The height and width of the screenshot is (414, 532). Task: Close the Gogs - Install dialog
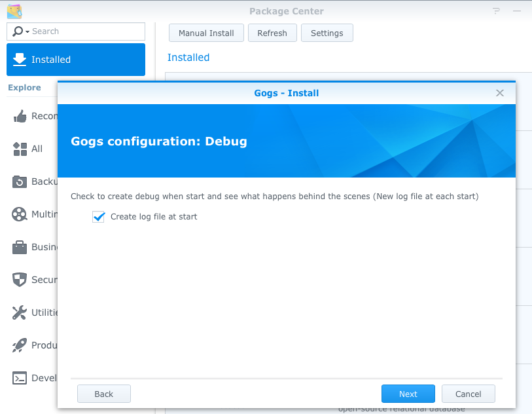pos(500,93)
